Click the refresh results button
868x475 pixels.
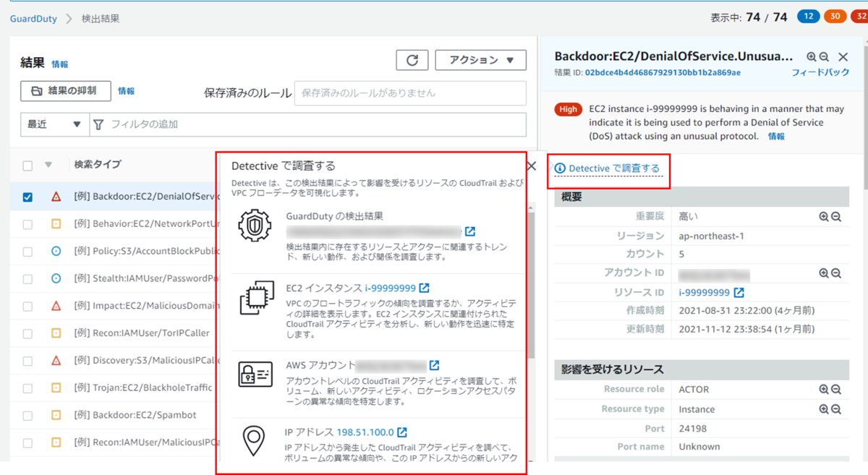(412, 60)
